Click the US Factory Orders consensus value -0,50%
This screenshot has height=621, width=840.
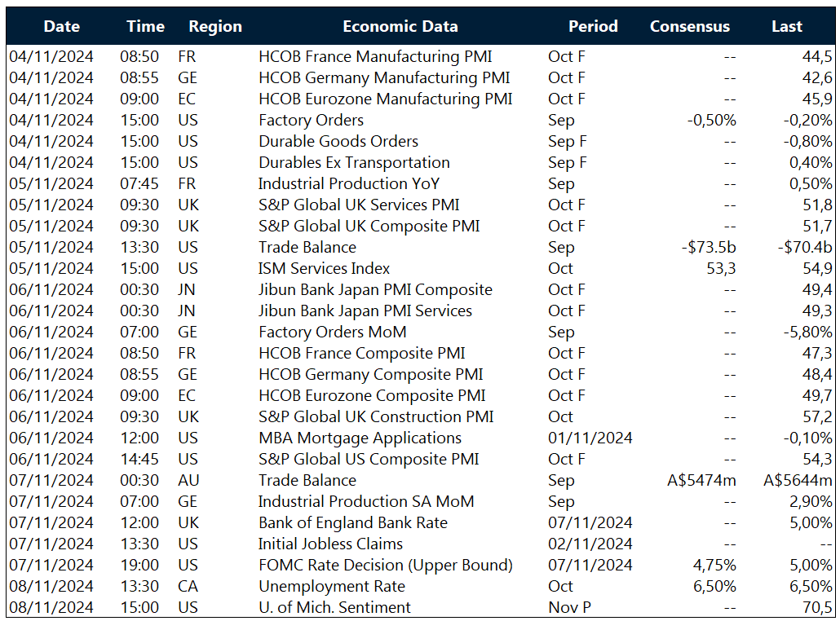(712, 120)
